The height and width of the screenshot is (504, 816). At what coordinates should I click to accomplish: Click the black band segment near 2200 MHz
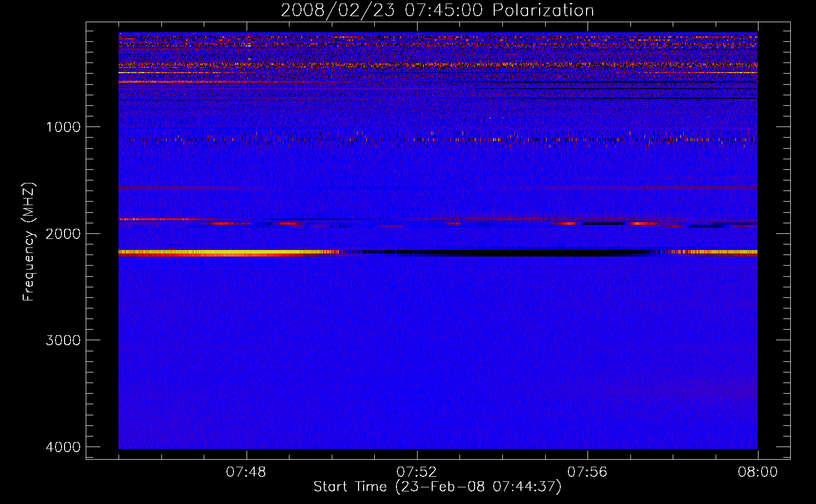click(x=504, y=253)
